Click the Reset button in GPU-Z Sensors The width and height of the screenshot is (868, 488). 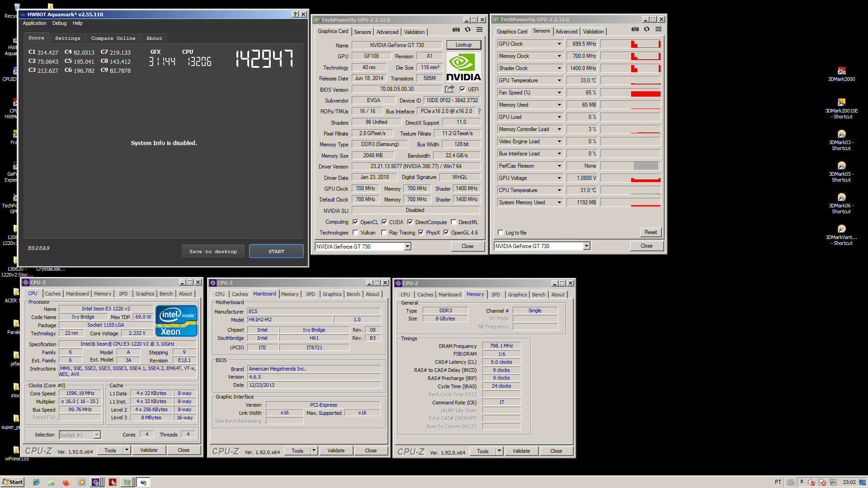651,232
